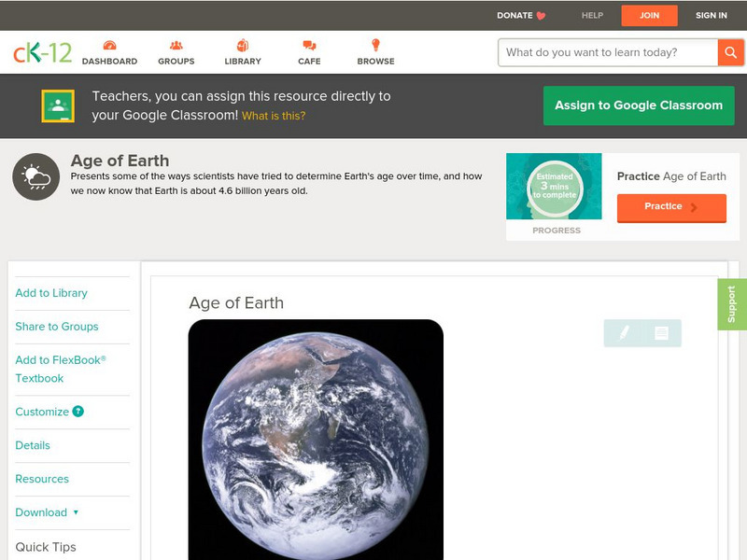Open the Dashboard gauge icon
This screenshot has height=560, width=747.
[109, 45]
